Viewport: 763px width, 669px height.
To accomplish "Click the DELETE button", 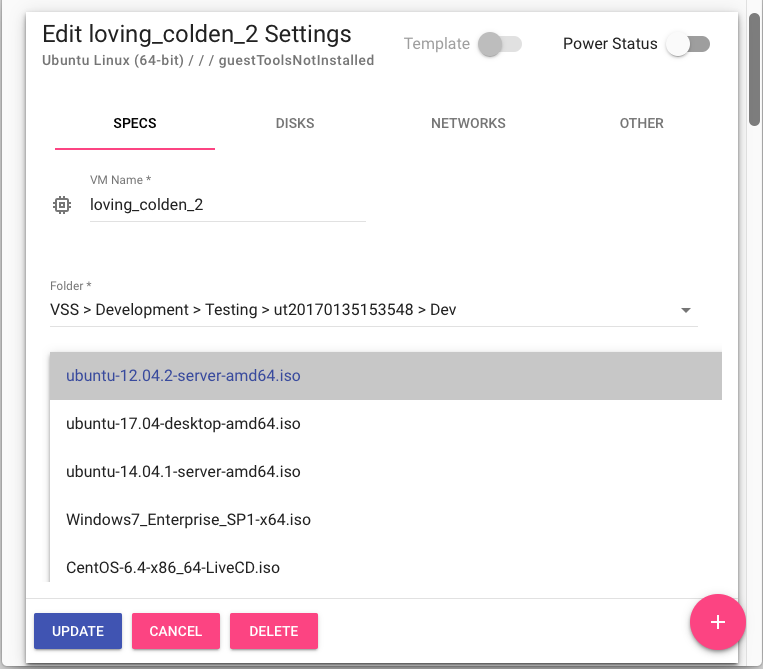I will coord(273,631).
